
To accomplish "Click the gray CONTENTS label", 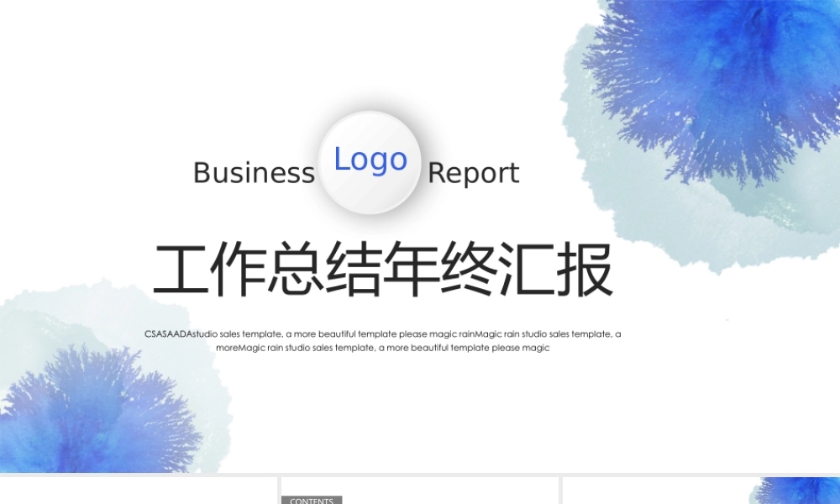I will 311,500.
